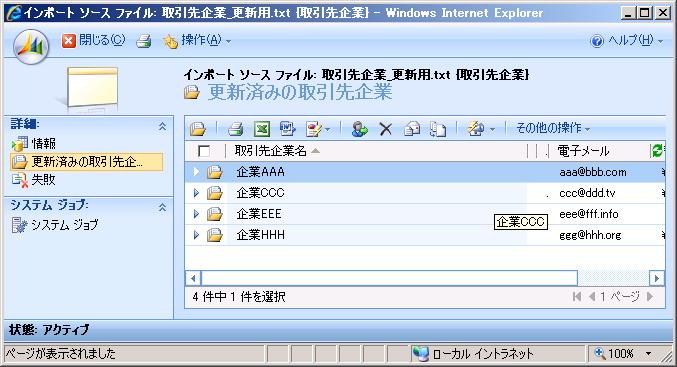Click the printer icon in the top toolbar
The image size is (677, 367).
coord(144,41)
